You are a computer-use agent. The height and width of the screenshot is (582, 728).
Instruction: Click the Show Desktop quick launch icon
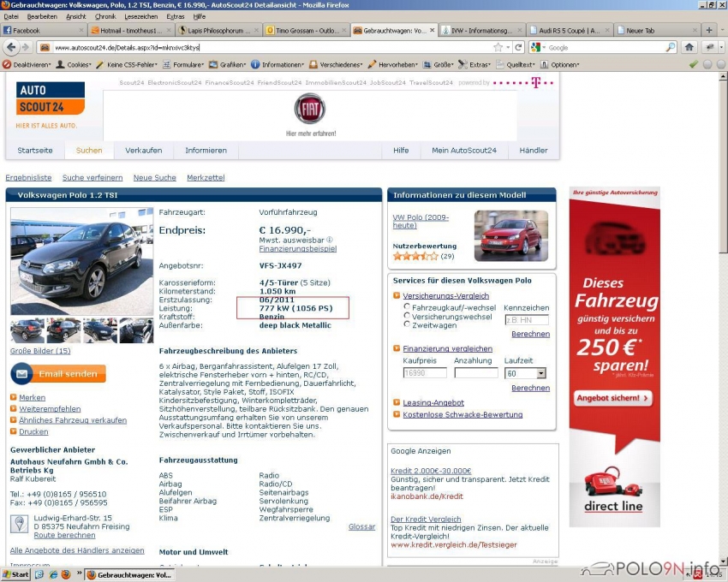click(x=39, y=574)
